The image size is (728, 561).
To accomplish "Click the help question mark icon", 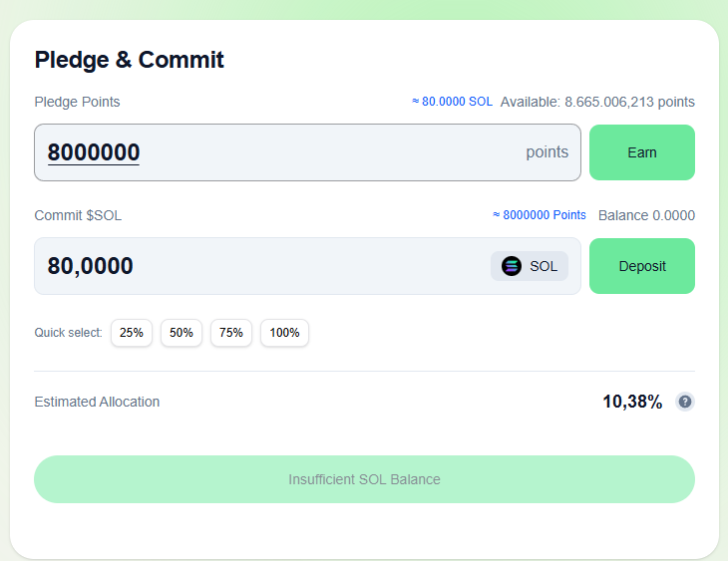I will [685, 402].
